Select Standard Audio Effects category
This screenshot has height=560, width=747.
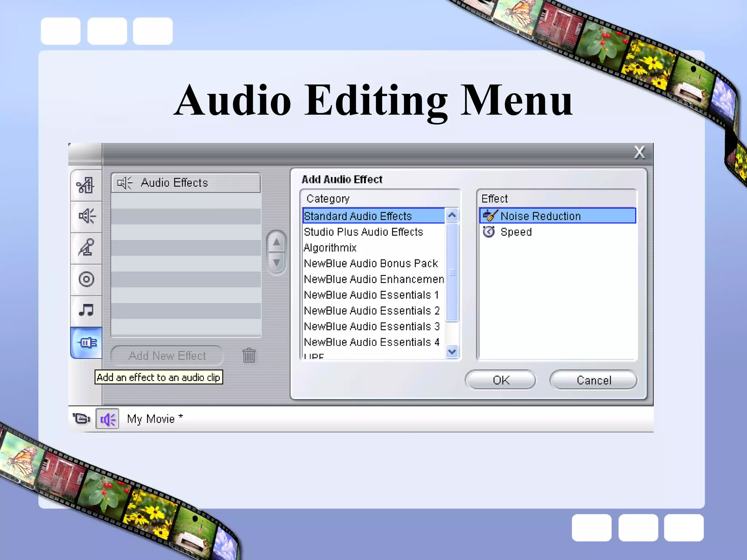[373, 216]
